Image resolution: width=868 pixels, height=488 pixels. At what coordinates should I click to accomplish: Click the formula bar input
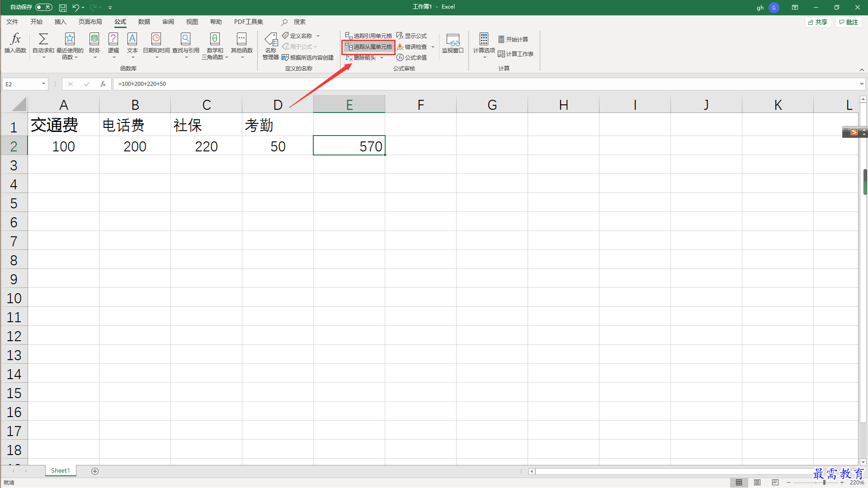[486, 84]
